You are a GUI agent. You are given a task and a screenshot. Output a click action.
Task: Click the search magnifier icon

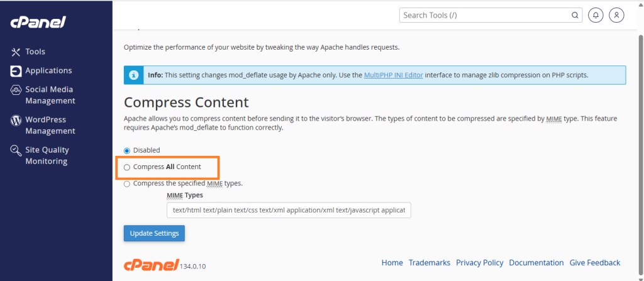click(575, 15)
